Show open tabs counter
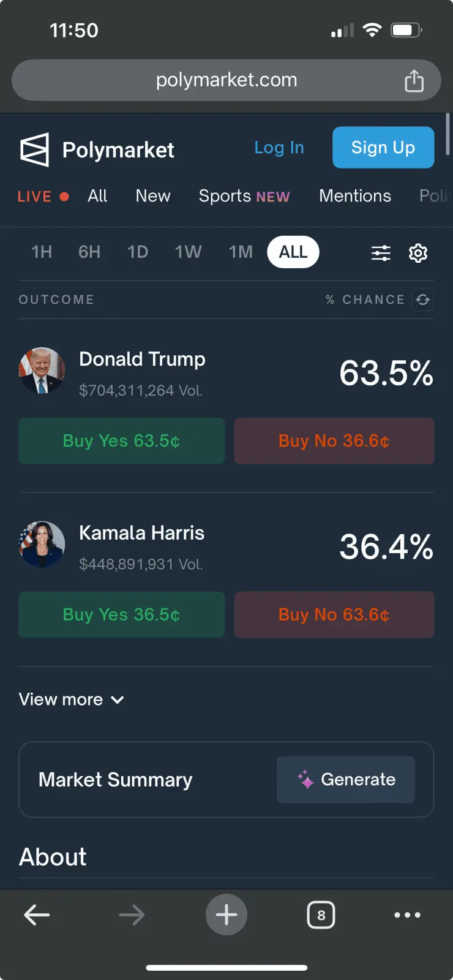The height and width of the screenshot is (980, 453). 321,915
